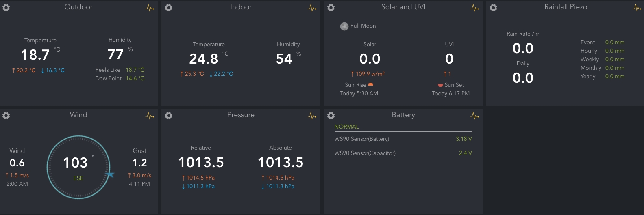Screen dimensions: 644x215
Task: Click the wind direction compass dial
Action: 78,167
